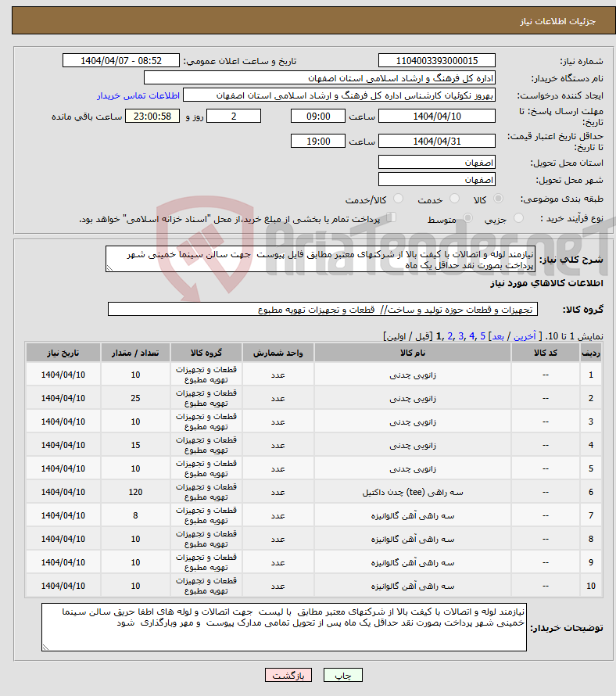
Task: Click the row number 8 cell
Action: coord(591,539)
